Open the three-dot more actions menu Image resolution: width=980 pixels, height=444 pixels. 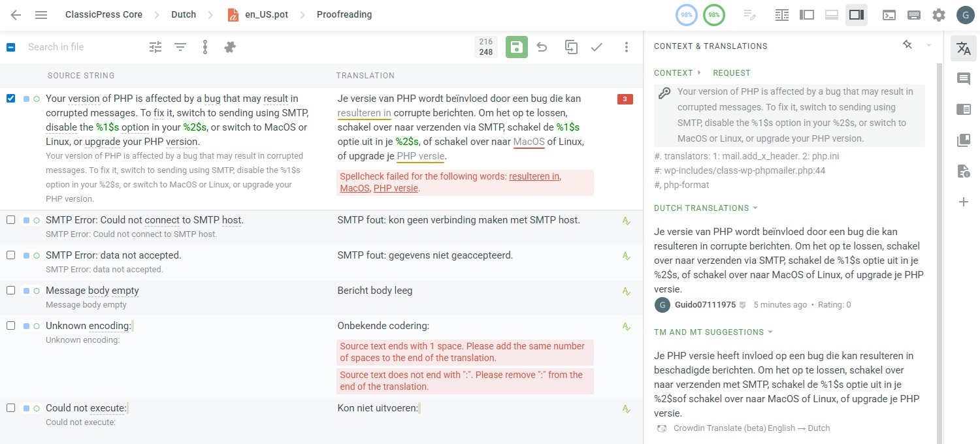(x=626, y=47)
